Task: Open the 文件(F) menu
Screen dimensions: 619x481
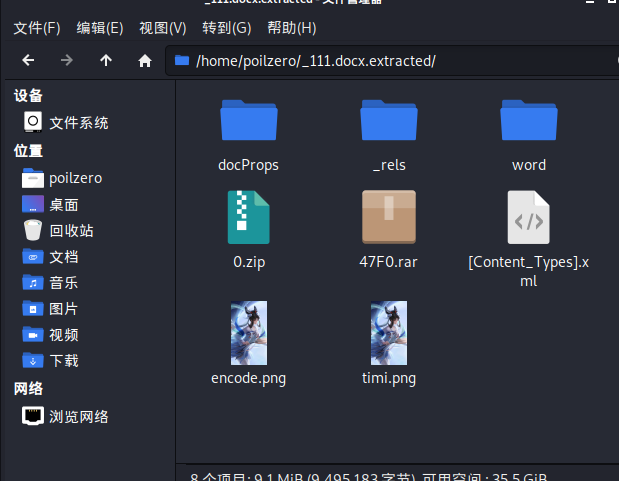Action: click(37, 27)
